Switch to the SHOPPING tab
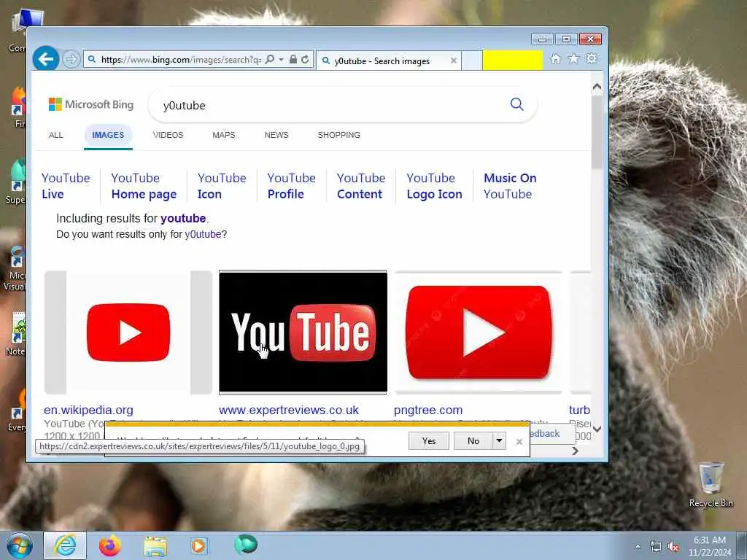The width and height of the screenshot is (747, 560). tap(338, 135)
